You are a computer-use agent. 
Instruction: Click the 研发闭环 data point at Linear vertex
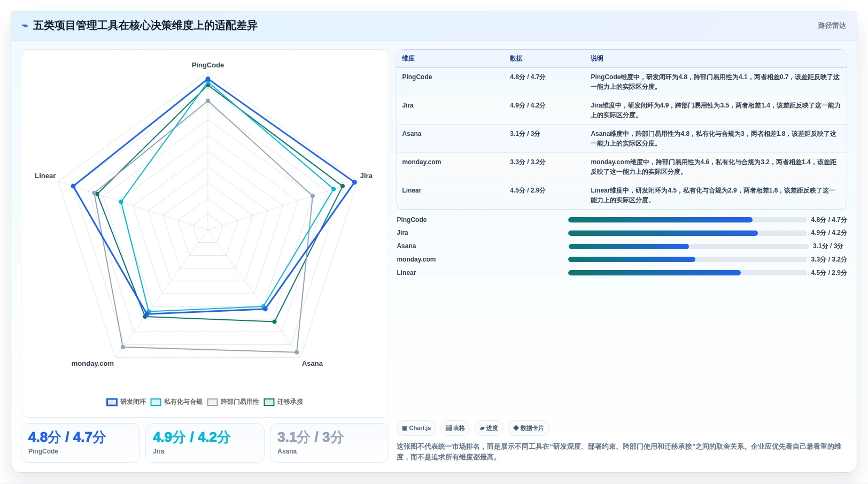(x=74, y=186)
